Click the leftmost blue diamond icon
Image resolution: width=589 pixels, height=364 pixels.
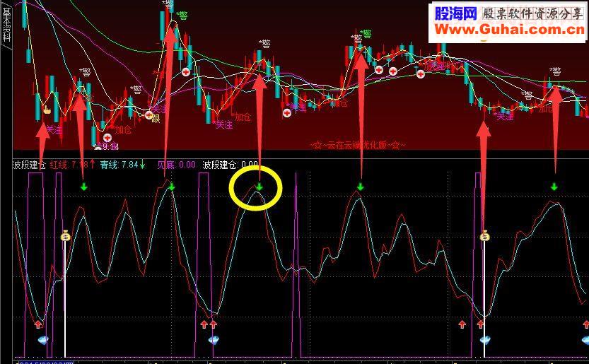point(43,341)
